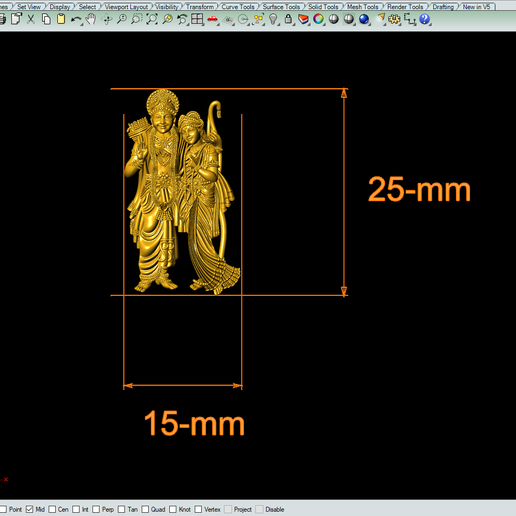Screen dimensions: 516x516
Task: Open the gear Options icon
Action: click(395, 19)
